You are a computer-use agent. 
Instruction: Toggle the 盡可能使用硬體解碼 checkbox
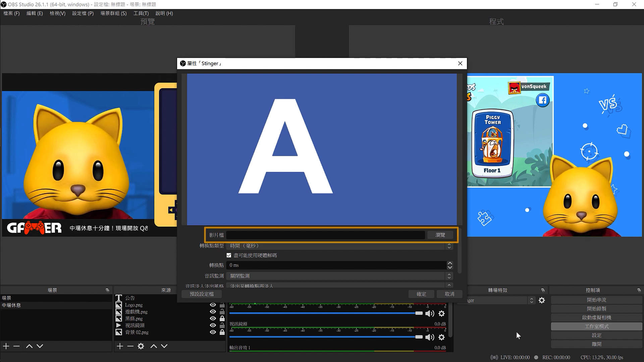(229, 255)
